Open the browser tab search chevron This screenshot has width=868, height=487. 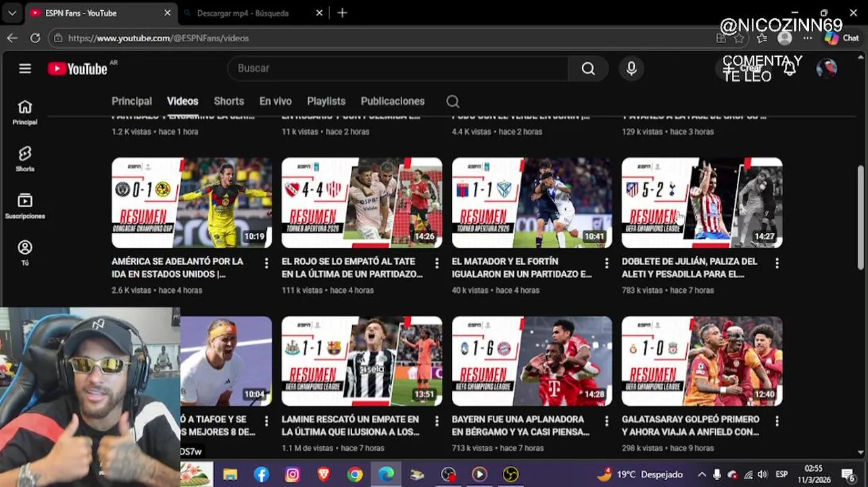pos(11,13)
